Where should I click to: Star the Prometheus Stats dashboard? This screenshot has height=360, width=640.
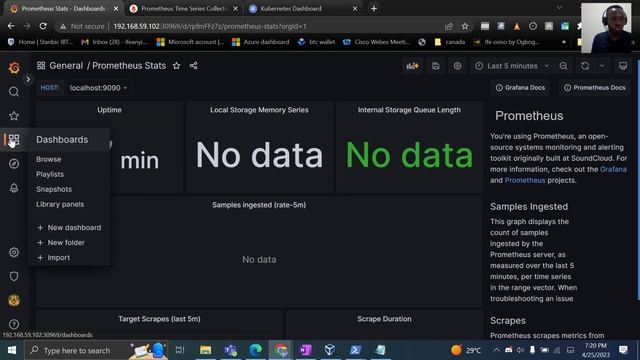point(176,66)
